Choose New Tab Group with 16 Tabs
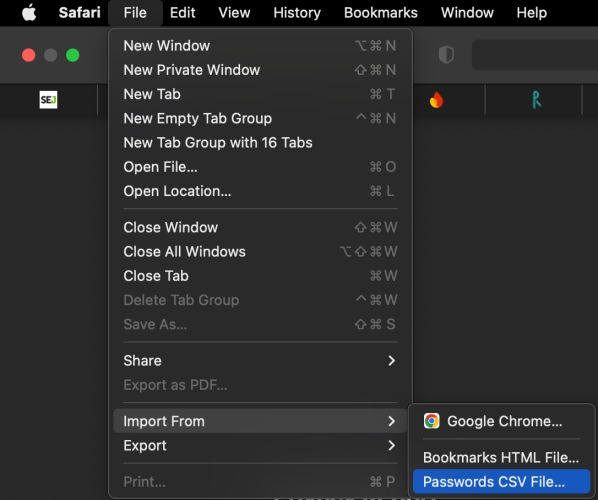Viewport: 598px width, 500px height. 260,143
